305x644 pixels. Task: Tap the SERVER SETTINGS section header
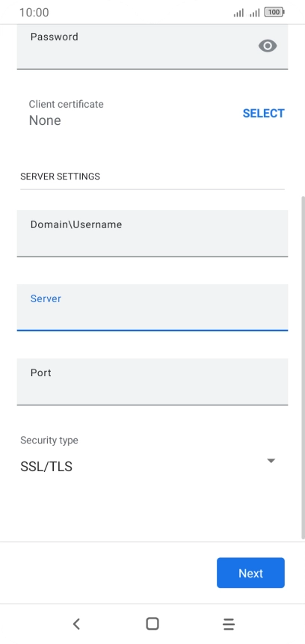click(60, 177)
